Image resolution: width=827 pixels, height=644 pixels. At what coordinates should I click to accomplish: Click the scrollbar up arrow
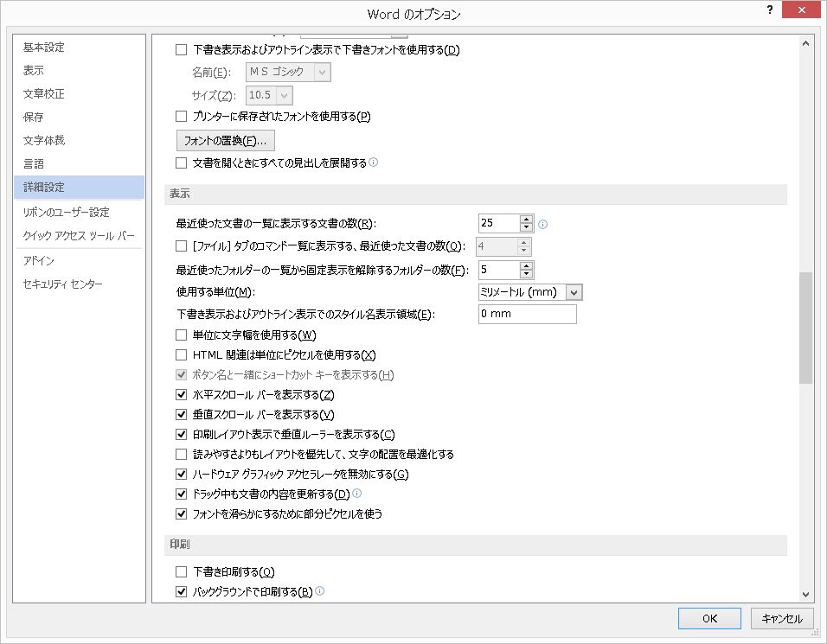click(805, 44)
